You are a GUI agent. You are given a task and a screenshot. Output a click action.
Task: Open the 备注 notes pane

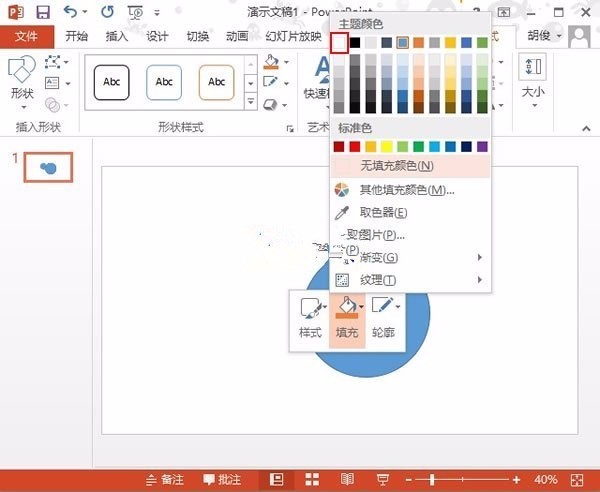(165, 479)
